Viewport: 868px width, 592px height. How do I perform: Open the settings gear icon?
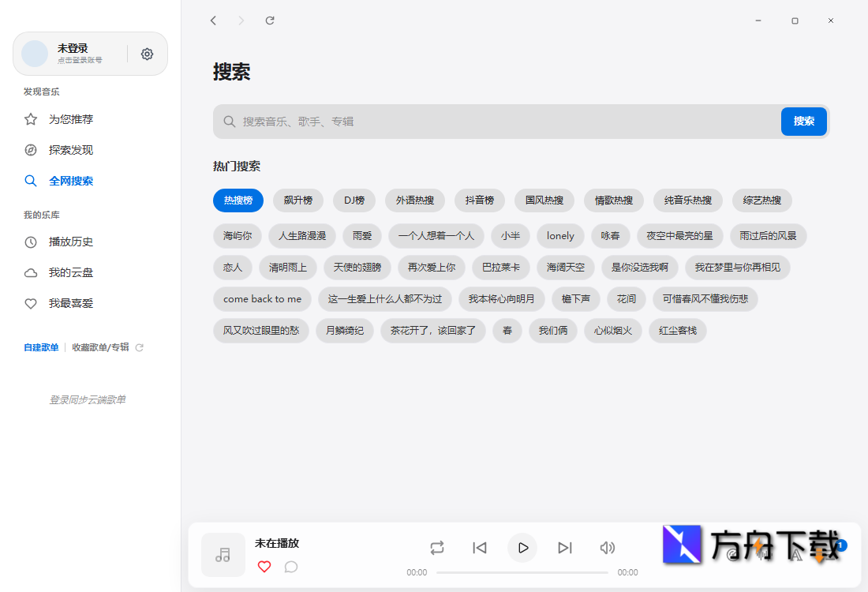tap(147, 54)
